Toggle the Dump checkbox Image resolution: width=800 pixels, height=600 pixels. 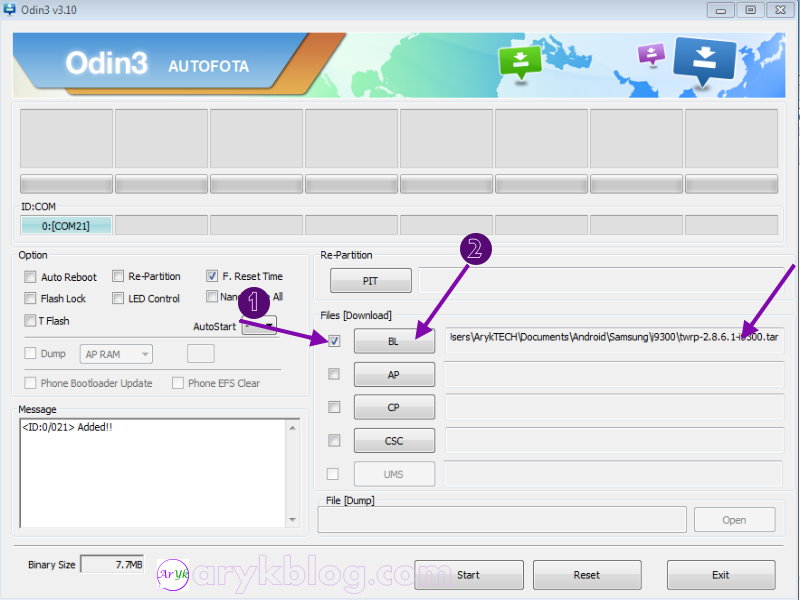[x=30, y=353]
